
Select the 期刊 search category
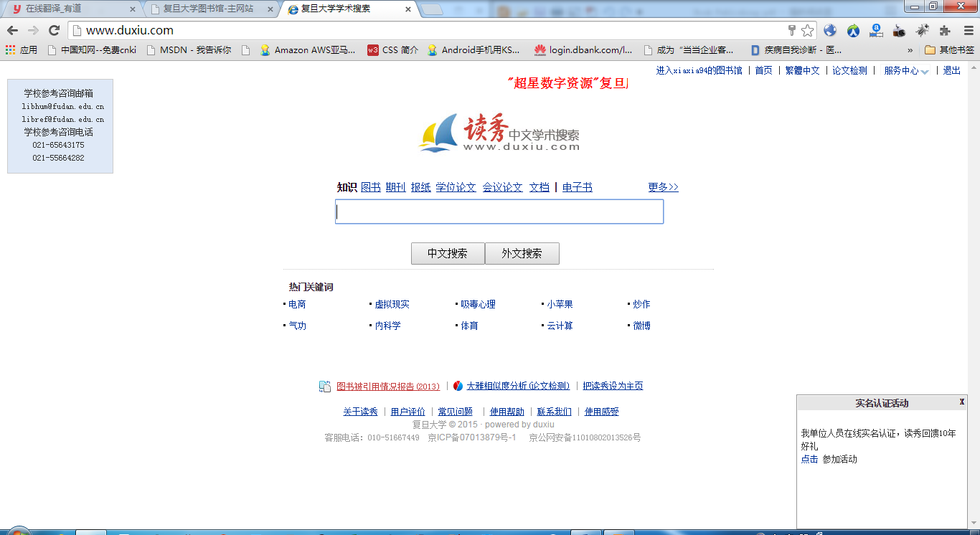(x=395, y=187)
